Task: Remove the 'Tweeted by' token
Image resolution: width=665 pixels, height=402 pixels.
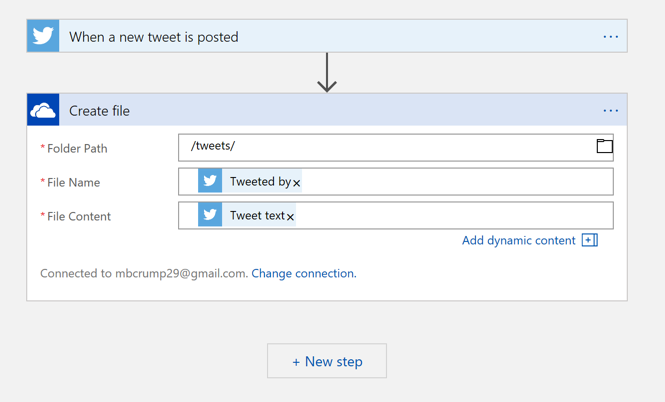Action: [x=297, y=183]
